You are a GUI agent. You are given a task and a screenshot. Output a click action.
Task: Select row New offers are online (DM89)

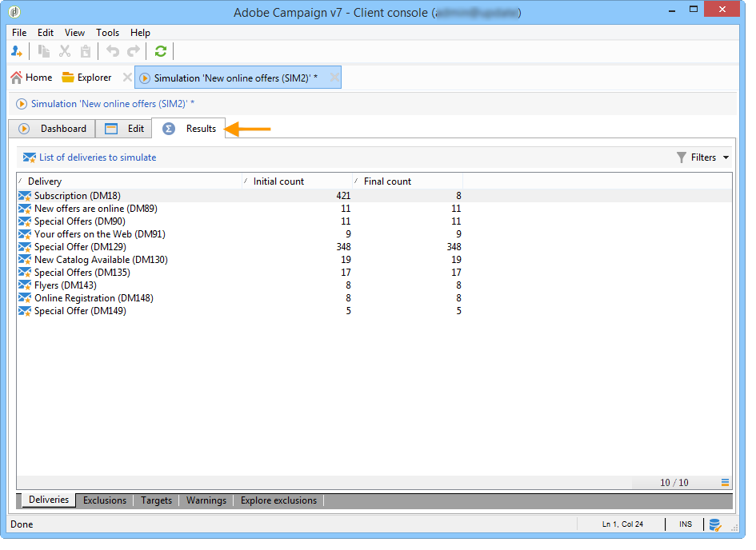[x=374, y=209]
